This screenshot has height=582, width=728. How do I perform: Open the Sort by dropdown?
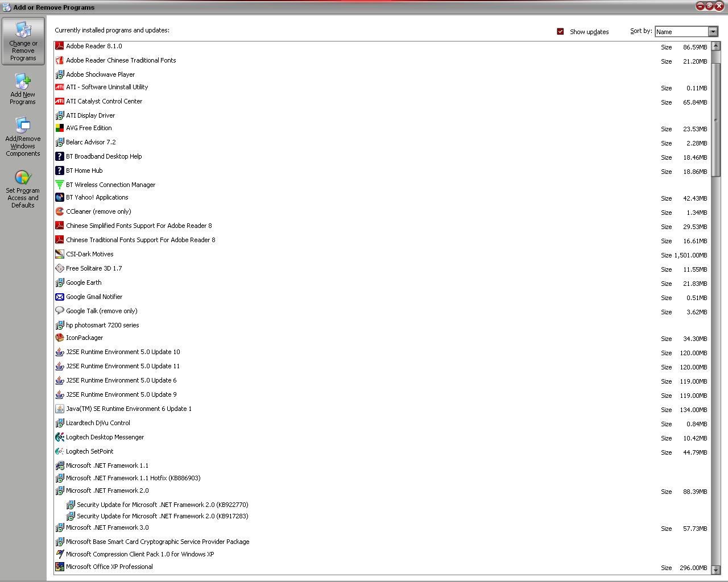pyautogui.click(x=713, y=32)
